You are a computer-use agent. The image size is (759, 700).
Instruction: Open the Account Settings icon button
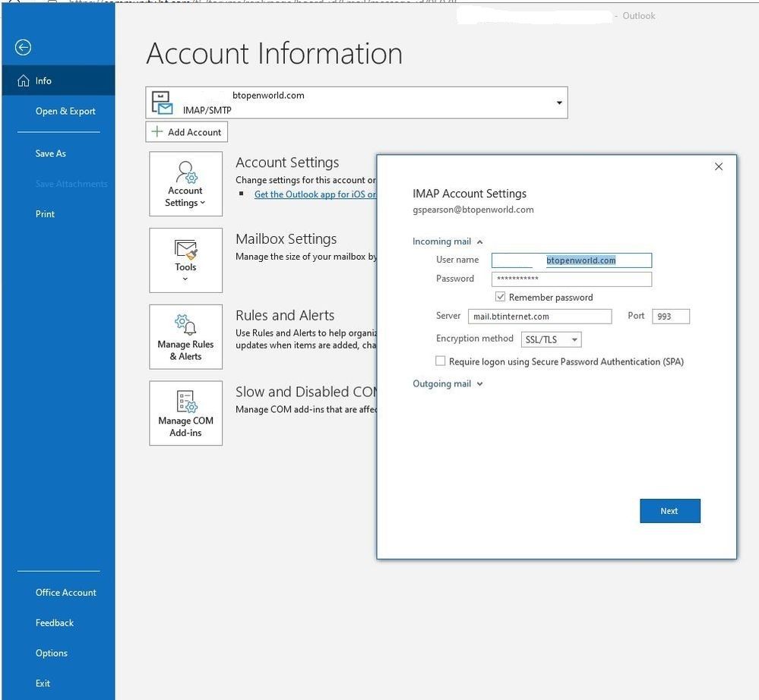coord(185,184)
